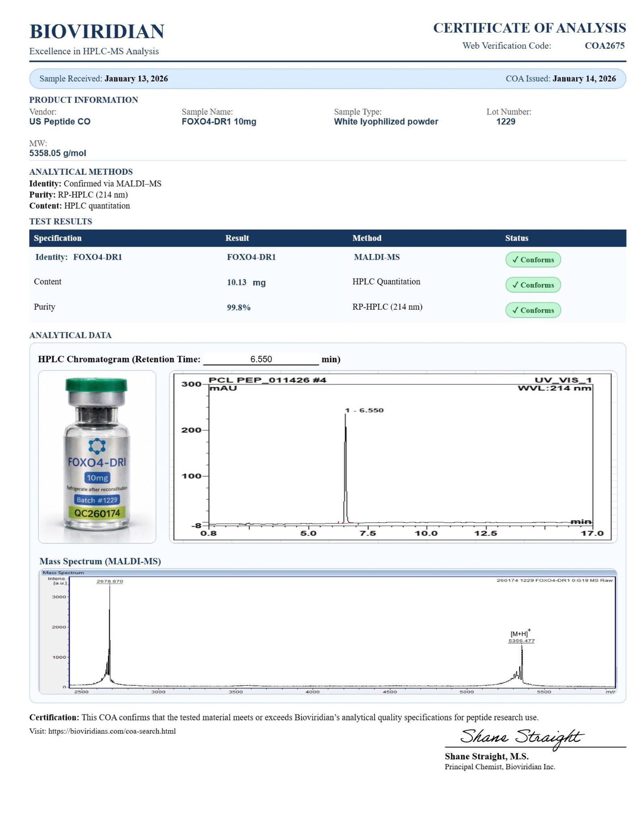Click the green QC260174 label on vial
This screenshot has height=834, width=644.
(x=97, y=513)
